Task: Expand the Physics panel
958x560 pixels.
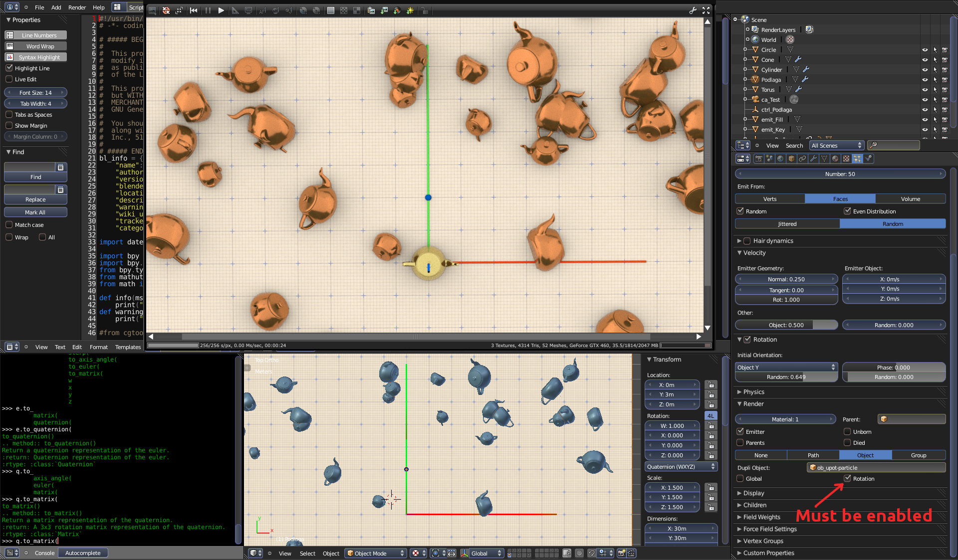Action: click(753, 392)
